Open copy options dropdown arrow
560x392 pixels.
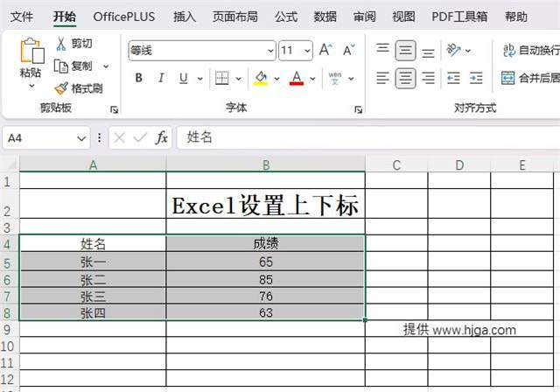pyautogui.click(x=106, y=66)
